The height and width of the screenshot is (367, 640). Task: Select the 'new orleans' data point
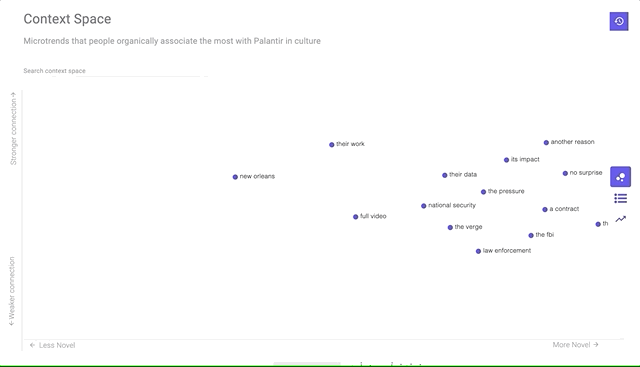(x=235, y=177)
